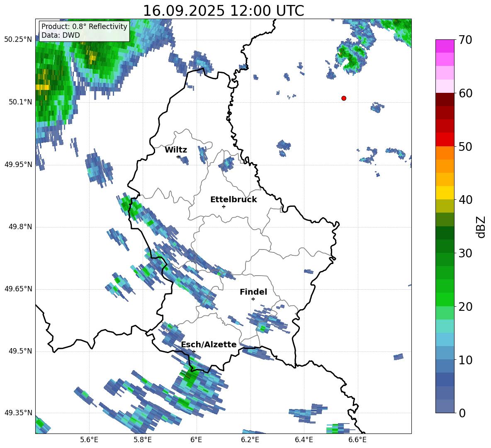Click the cross marker below Findel label
Image resolution: width=491 pixels, height=448 pixels.
[x=253, y=299]
